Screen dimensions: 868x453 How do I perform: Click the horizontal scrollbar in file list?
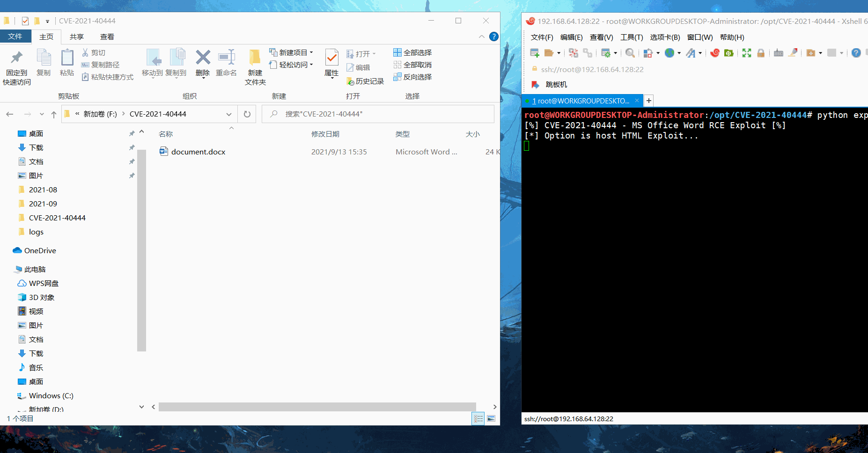pyautogui.click(x=317, y=407)
